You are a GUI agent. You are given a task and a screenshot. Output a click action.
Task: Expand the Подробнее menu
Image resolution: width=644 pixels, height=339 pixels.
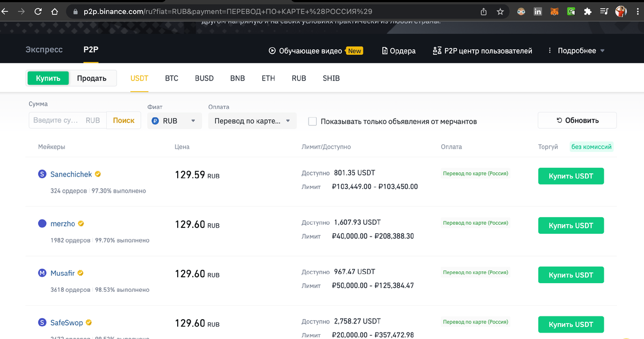click(576, 50)
